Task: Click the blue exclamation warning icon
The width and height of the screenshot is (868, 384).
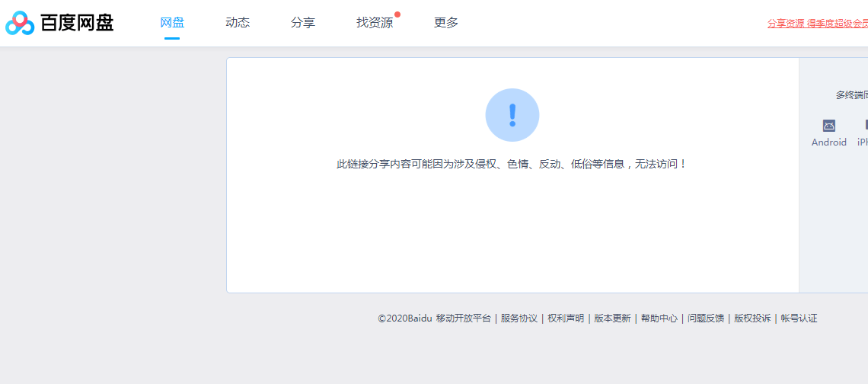Action: [x=512, y=115]
